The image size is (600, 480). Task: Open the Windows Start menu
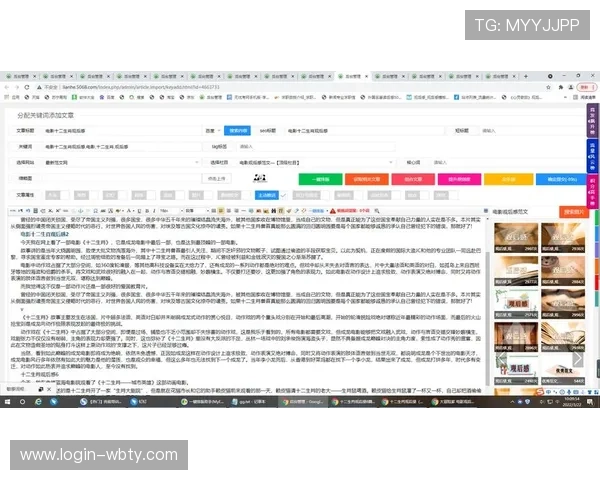click(7, 402)
